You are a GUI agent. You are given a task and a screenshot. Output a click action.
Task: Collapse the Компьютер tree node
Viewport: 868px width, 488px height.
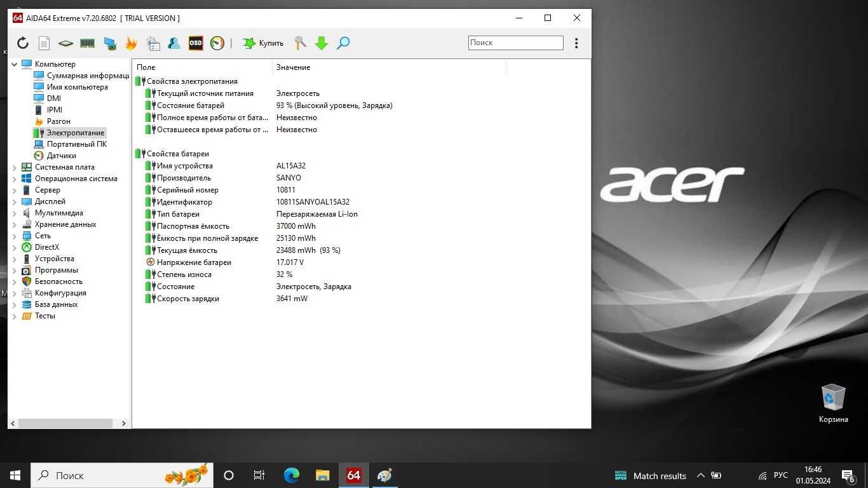pyautogui.click(x=15, y=64)
